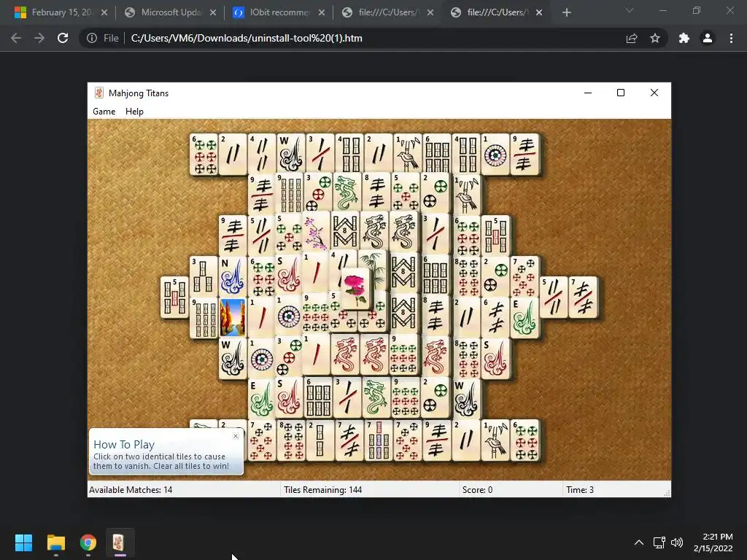
Task: Switch to the Microsoft Update tab
Action: click(164, 12)
